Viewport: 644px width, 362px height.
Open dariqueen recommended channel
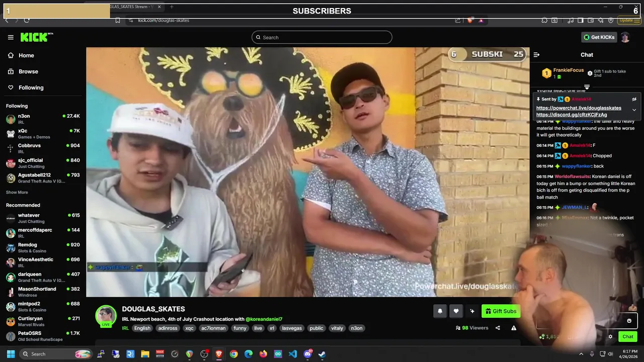(43, 277)
